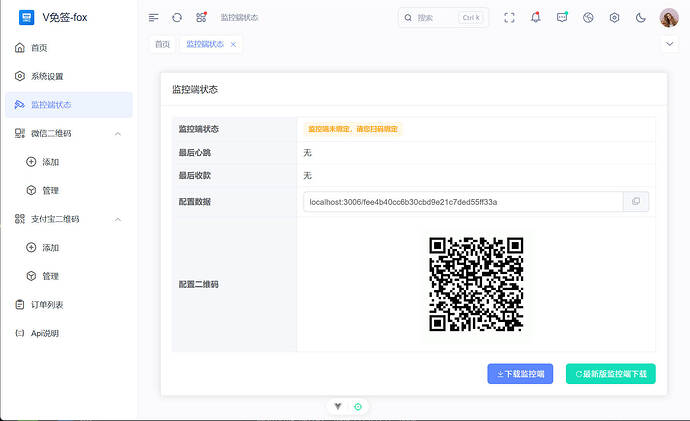
Task: Click the 系统设置 gear icon in sidebar
Action: 20,76
